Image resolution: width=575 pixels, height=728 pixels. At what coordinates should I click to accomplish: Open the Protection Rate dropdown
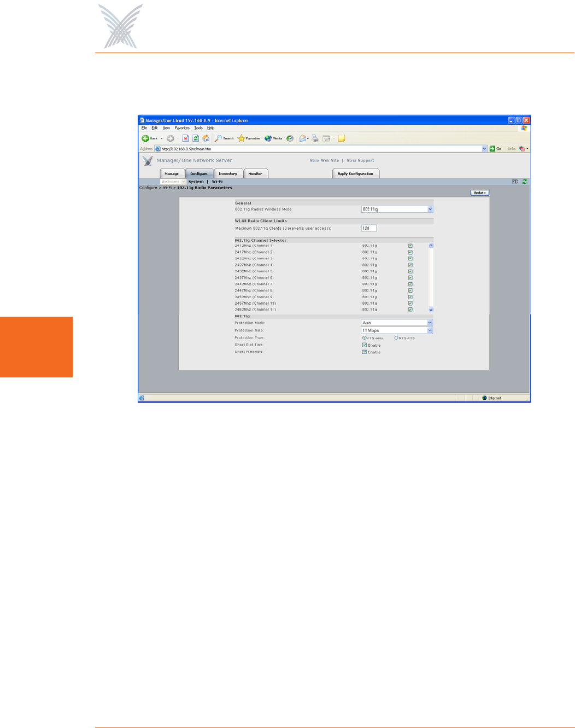pos(397,330)
